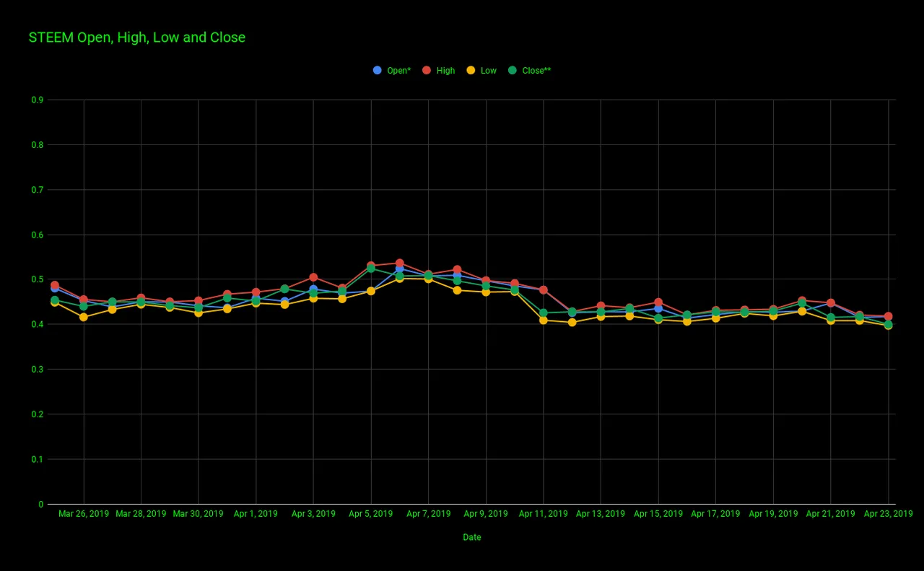
Task: Click the 0.7 y-axis label
Action: [37, 190]
